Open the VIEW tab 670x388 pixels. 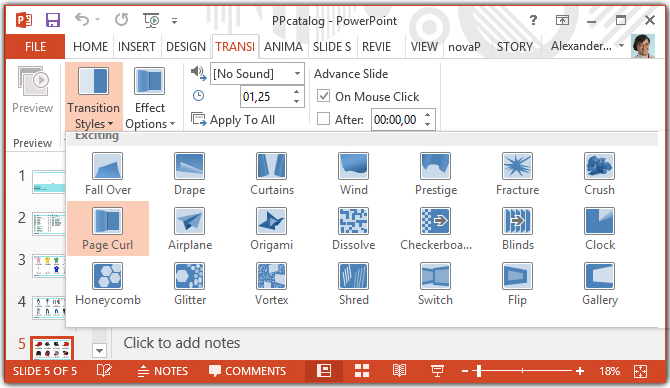click(424, 47)
